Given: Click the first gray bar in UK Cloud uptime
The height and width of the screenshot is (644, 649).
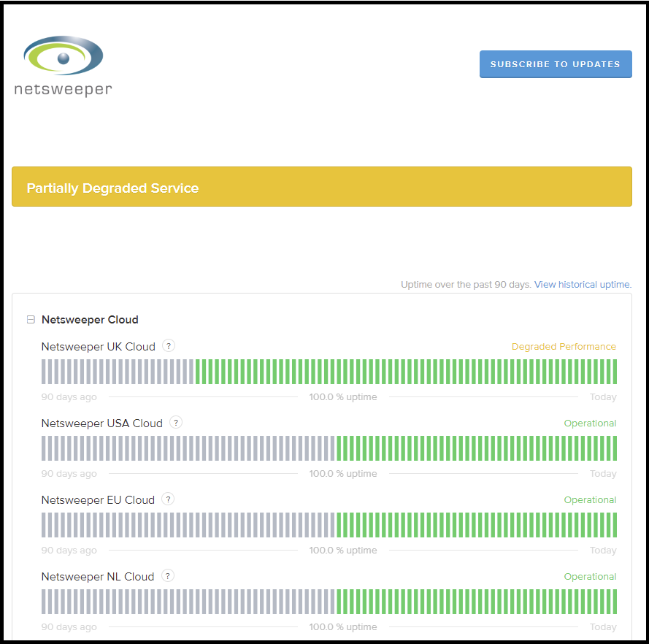Looking at the screenshot, I should point(44,372).
